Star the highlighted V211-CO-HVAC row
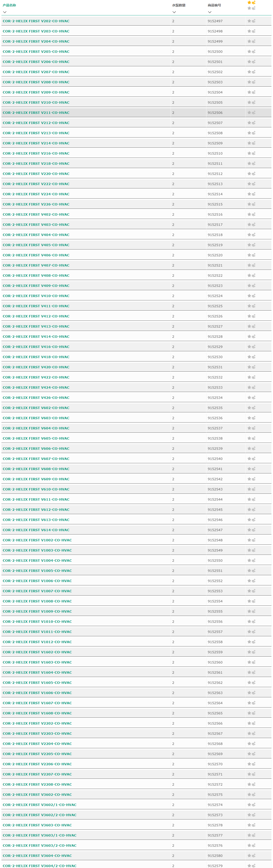Image resolution: width=273 pixels, height=868 pixels. coord(249,112)
